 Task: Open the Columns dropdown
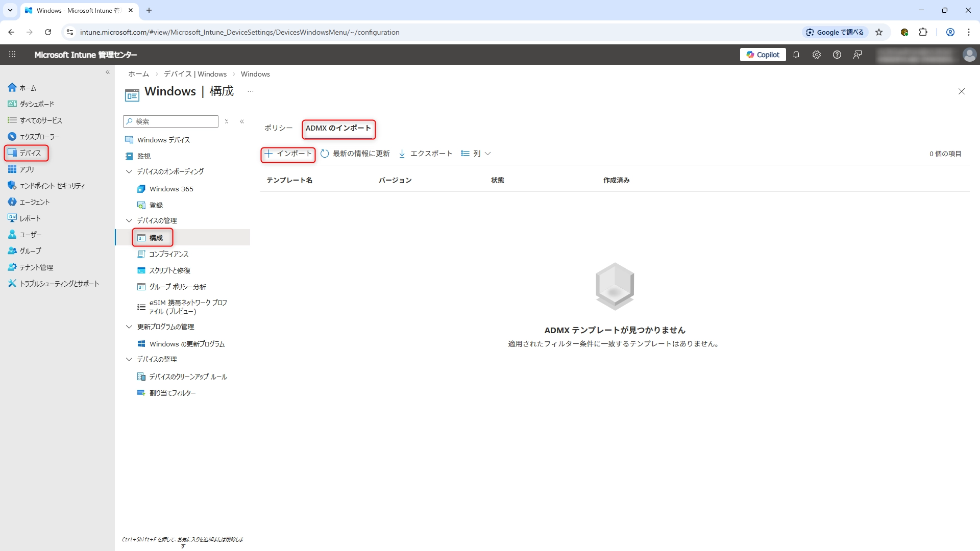pos(476,154)
